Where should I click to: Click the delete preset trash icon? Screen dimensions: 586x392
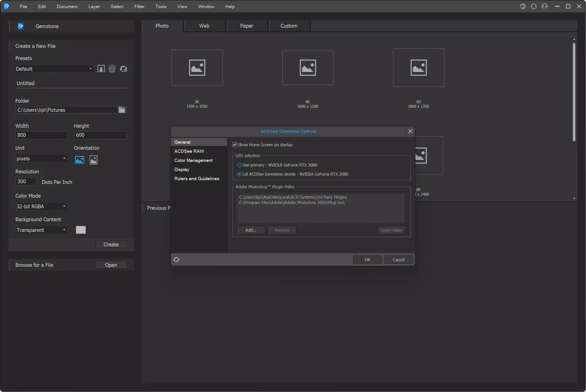pos(112,69)
